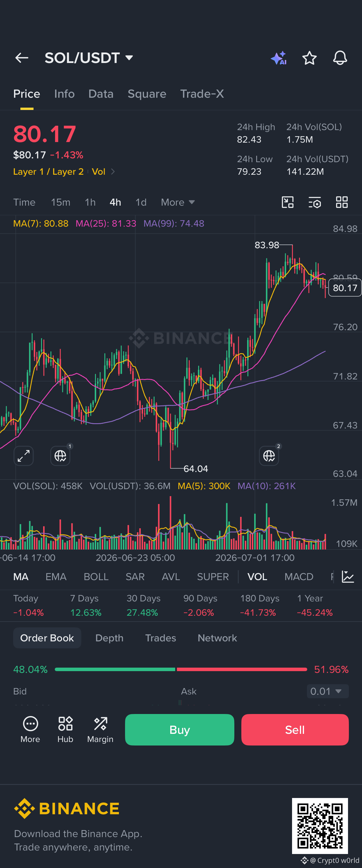Switch to the Info tab
The height and width of the screenshot is (868, 362).
64,94
